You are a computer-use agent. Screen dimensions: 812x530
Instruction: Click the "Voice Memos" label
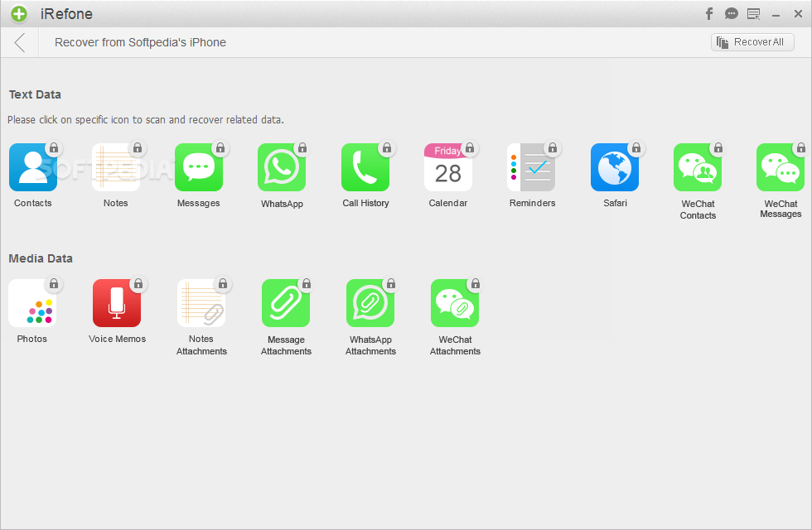coord(117,339)
